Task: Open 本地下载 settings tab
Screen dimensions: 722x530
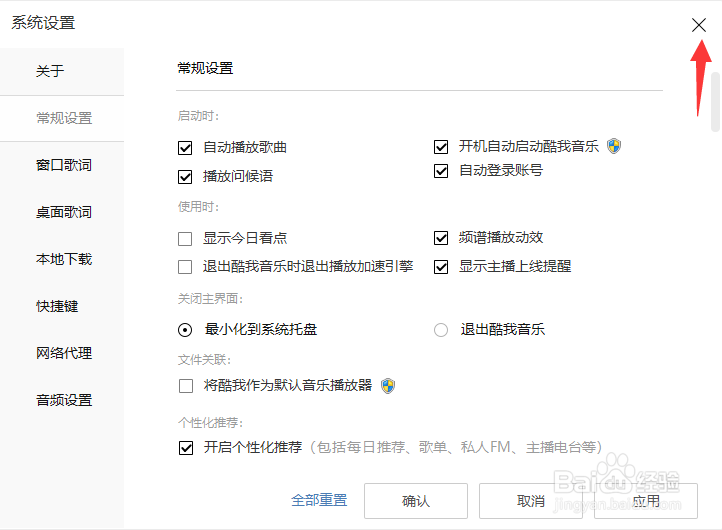Action: (62, 259)
